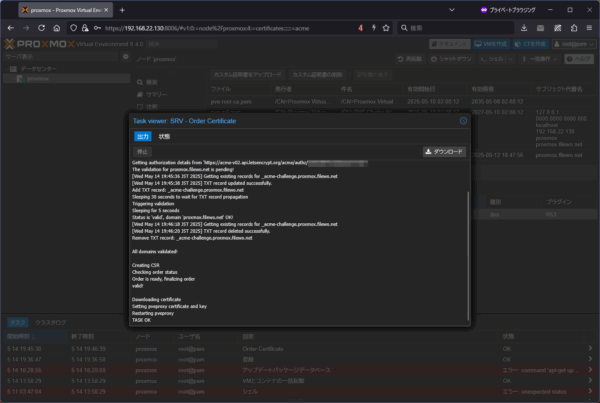Image resolution: width=600 pixels, height=403 pixels.
Task: Click カスタム証明書の削除 button
Action: (317, 75)
